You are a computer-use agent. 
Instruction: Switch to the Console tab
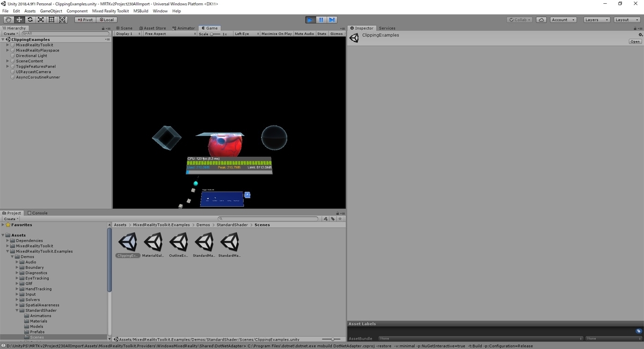38,213
